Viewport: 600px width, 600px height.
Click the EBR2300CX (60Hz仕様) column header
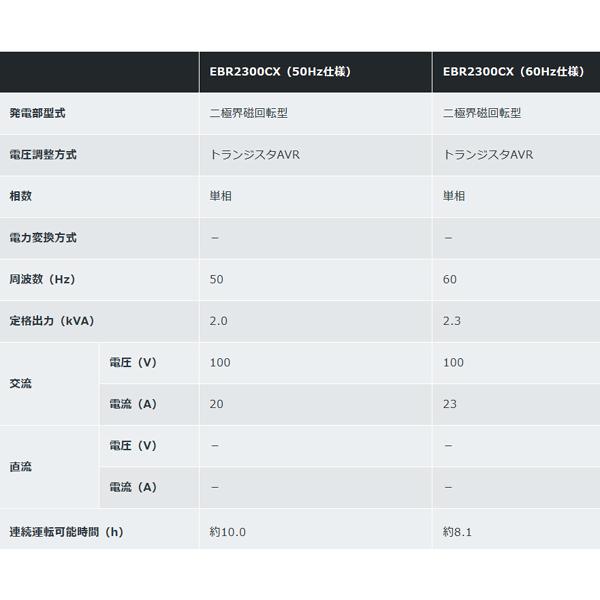513,72
